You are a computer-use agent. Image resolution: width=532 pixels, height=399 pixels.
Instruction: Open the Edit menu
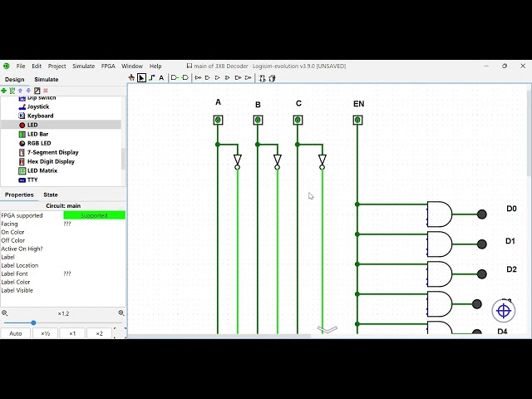[x=37, y=66]
